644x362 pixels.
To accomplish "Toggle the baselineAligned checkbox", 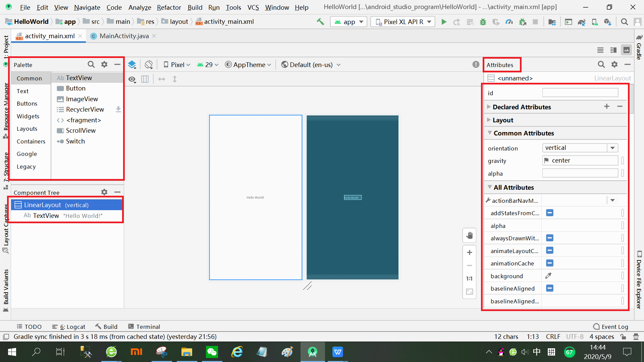I will (x=549, y=288).
